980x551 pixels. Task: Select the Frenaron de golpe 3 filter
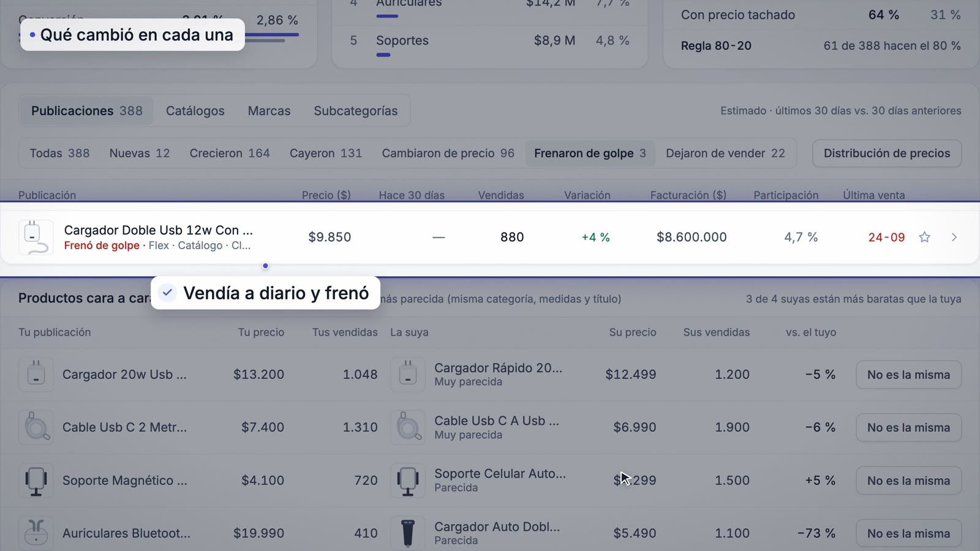click(590, 153)
